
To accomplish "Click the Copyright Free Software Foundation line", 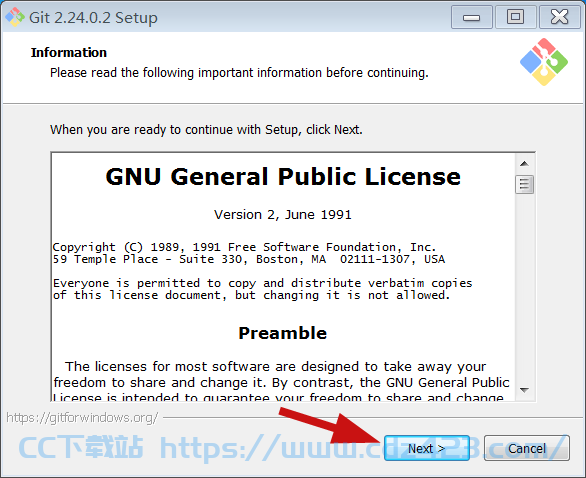I will (244, 247).
